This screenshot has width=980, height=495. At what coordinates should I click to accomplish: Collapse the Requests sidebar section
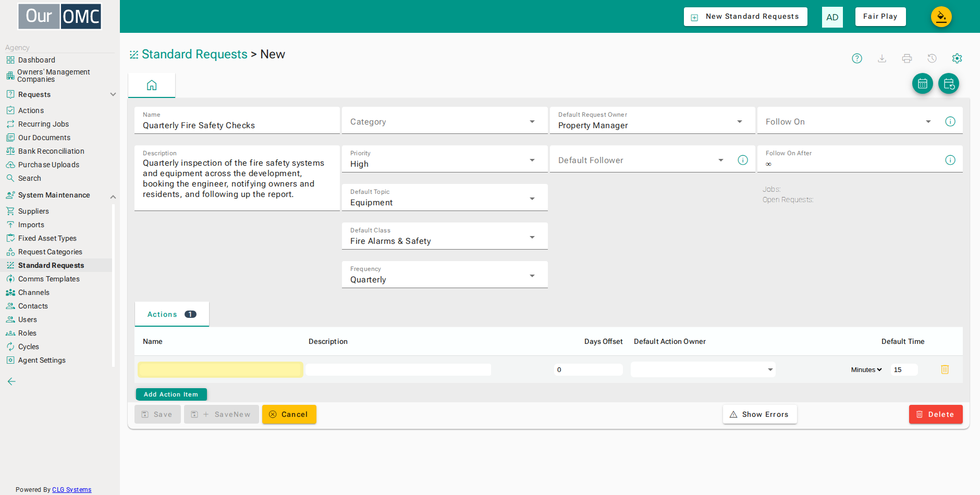click(x=113, y=94)
